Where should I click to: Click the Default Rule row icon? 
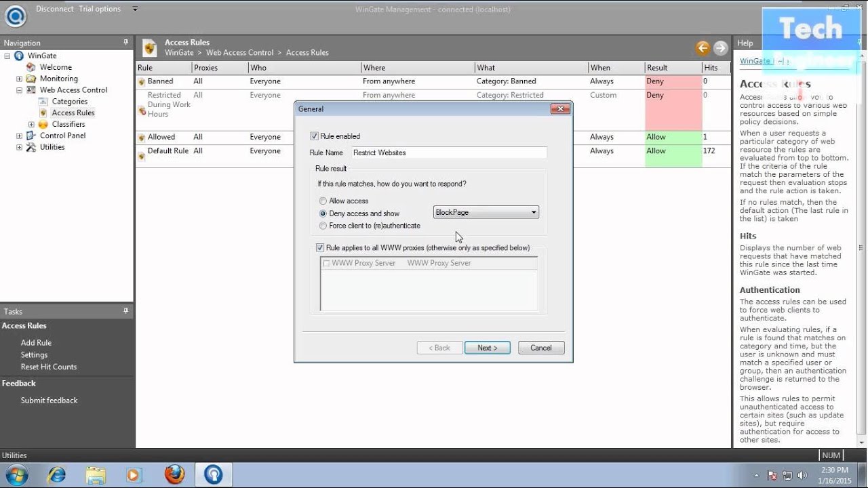click(x=142, y=156)
